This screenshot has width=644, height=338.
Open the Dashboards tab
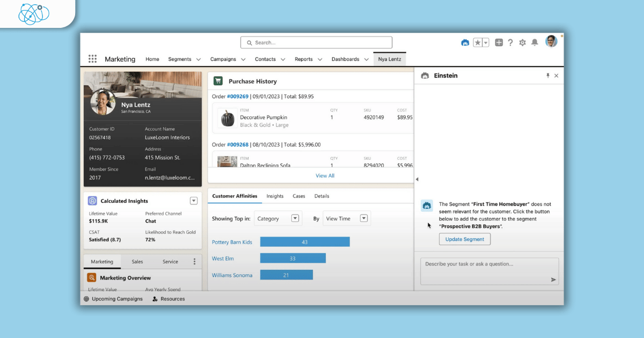pos(346,59)
